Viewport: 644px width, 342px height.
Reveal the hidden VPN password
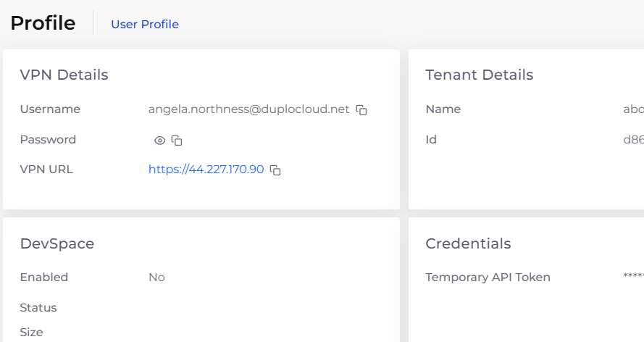[x=160, y=141]
